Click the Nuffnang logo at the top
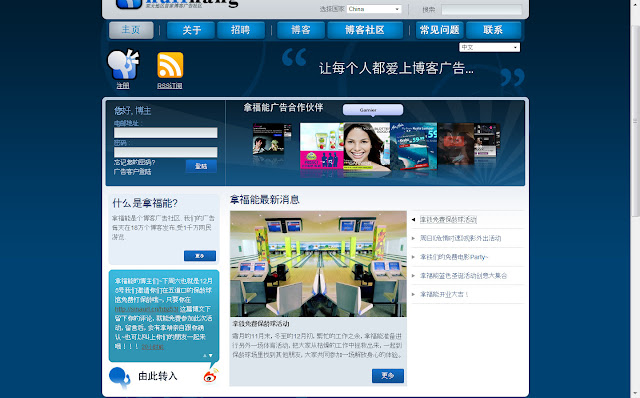The image size is (640, 398). [177, 3]
